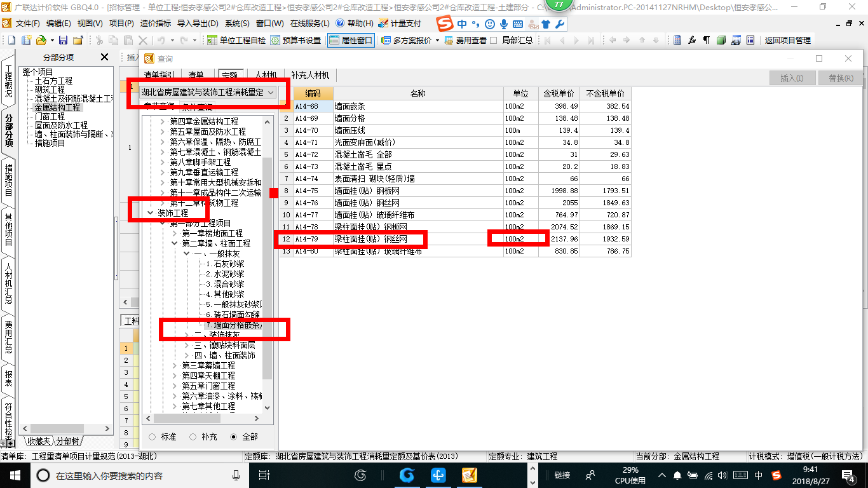
Task: Open the 费用汇总 vertical side tab
Action: [x=8, y=337]
